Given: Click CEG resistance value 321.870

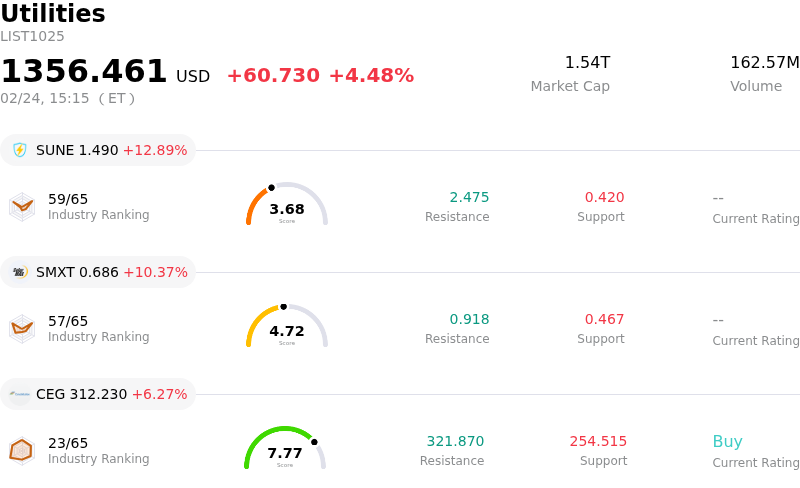Looking at the screenshot, I should [455, 441].
